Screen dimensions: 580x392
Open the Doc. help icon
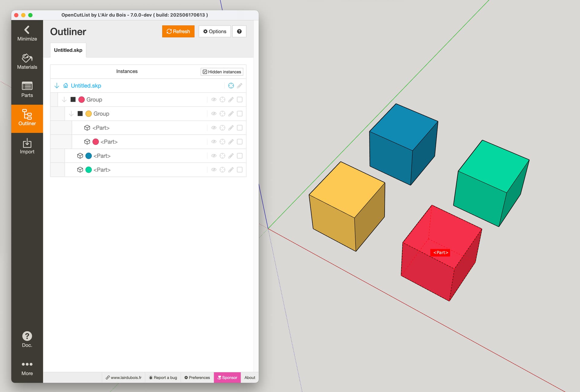pos(27,336)
